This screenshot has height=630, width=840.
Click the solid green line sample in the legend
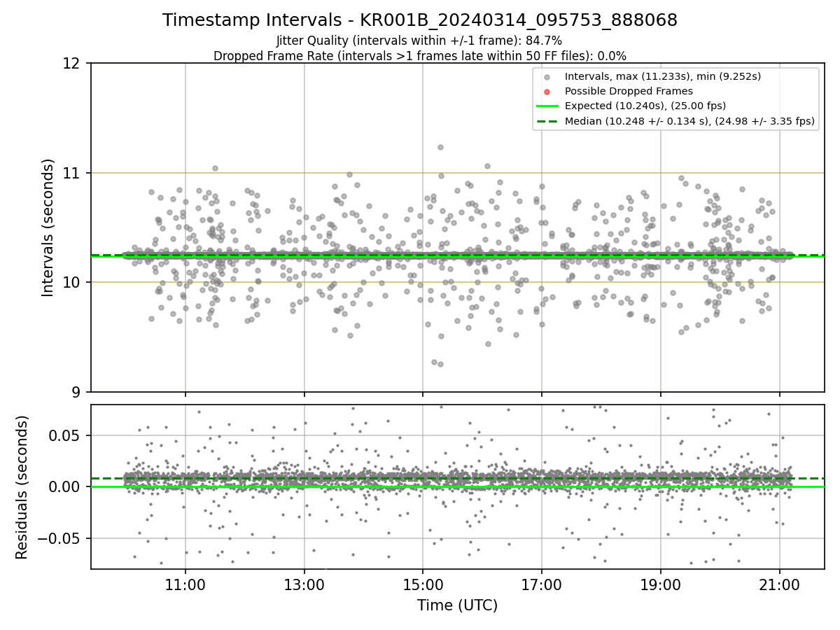coord(547,106)
